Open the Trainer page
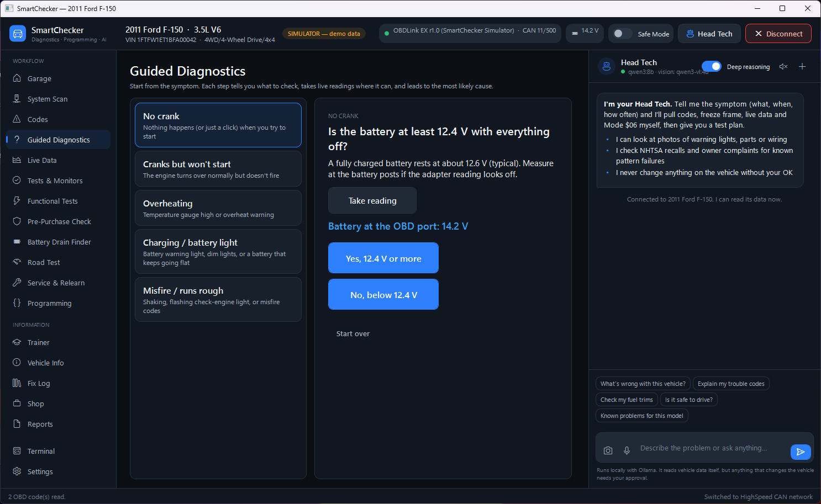The image size is (821, 504). click(x=59, y=342)
